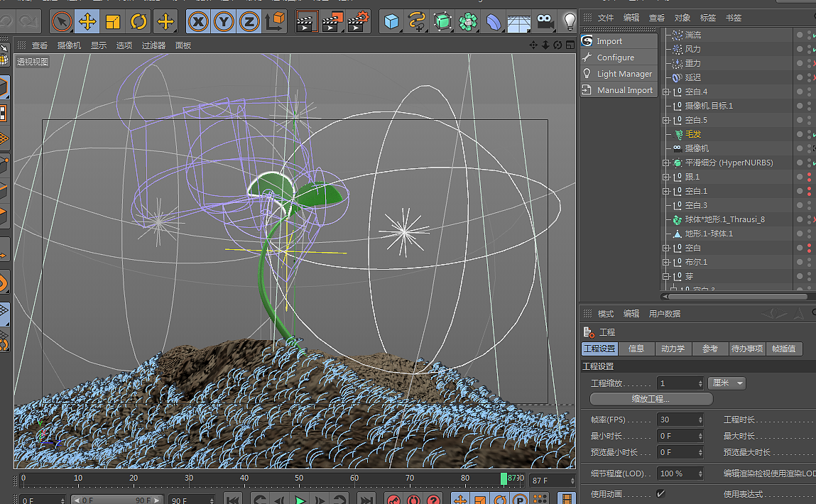Toggle the X axis lock
816x504 pixels.
tap(198, 22)
